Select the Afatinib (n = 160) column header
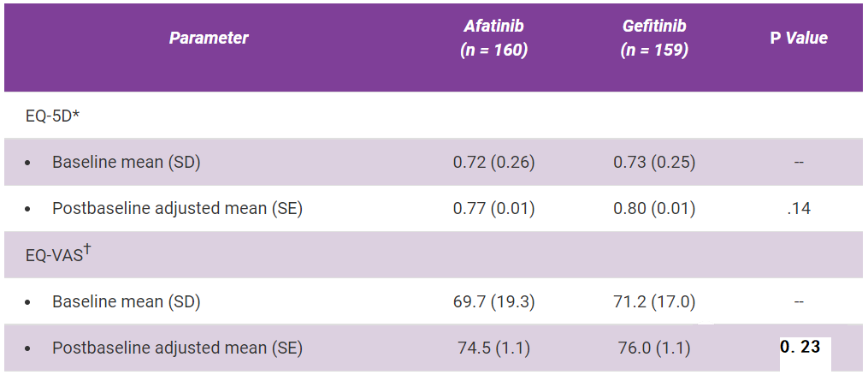 coord(493,39)
